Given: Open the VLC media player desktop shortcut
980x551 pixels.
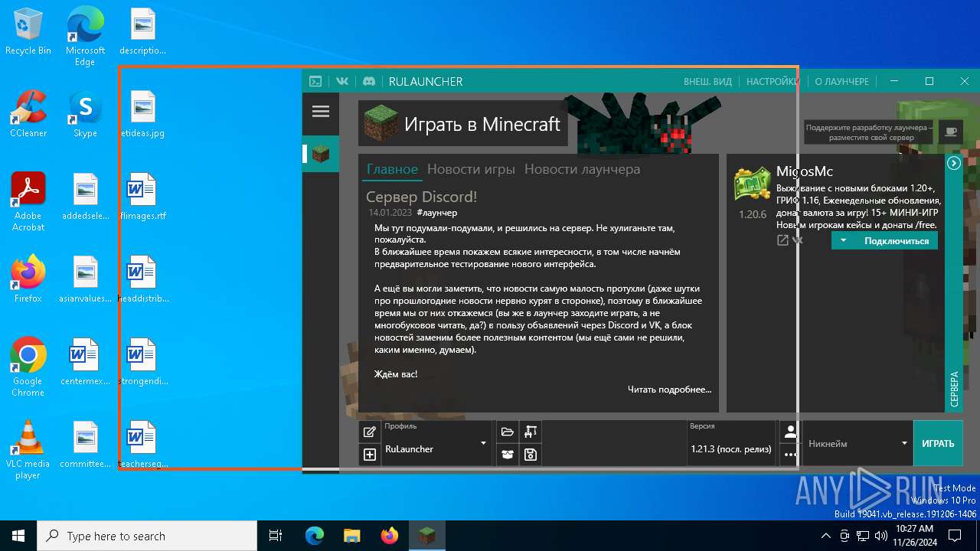Looking at the screenshot, I should [28, 450].
